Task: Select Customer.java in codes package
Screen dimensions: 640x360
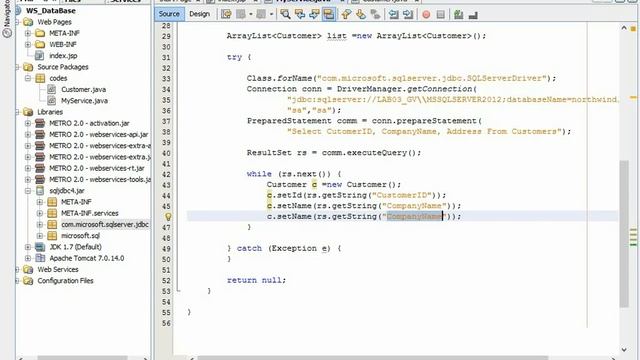Action: tap(83, 89)
